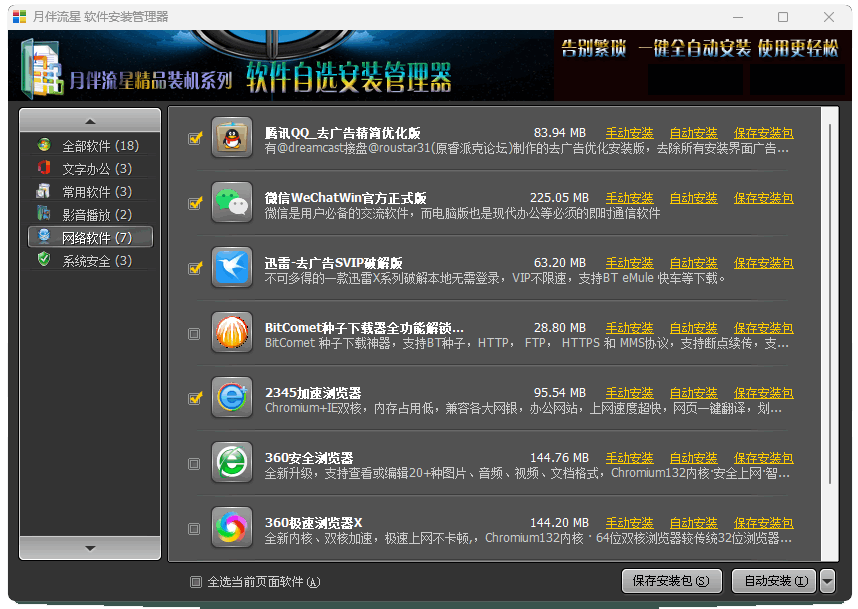Open 文字办公 (3) category
Image resolution: width=858 pixels, height=609 pixels.
(96, 168)
